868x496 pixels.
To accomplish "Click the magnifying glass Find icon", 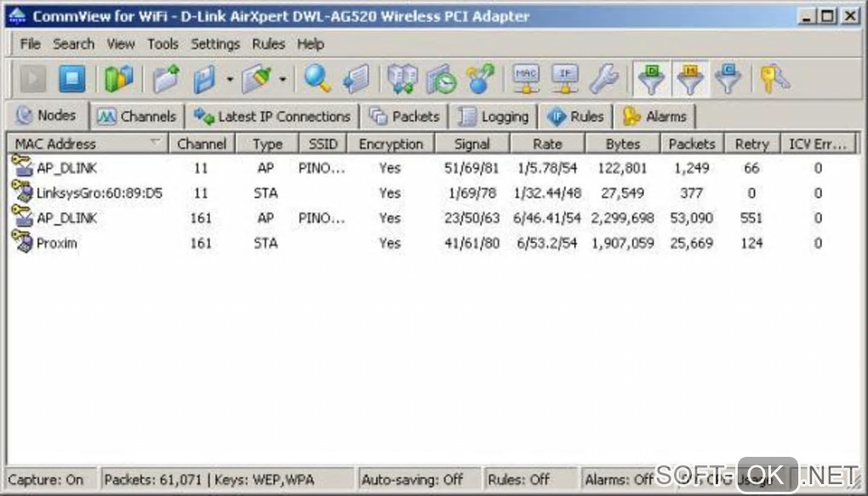I will (x=317, y=79).
